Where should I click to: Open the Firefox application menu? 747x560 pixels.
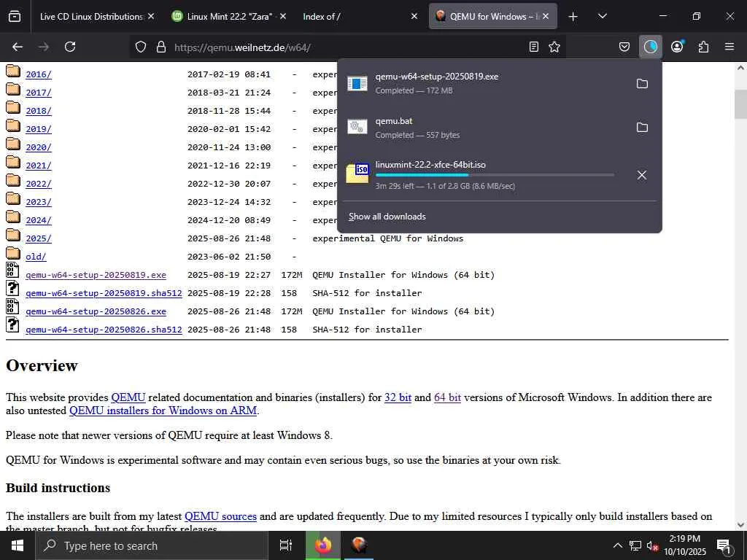coord(729,47)
